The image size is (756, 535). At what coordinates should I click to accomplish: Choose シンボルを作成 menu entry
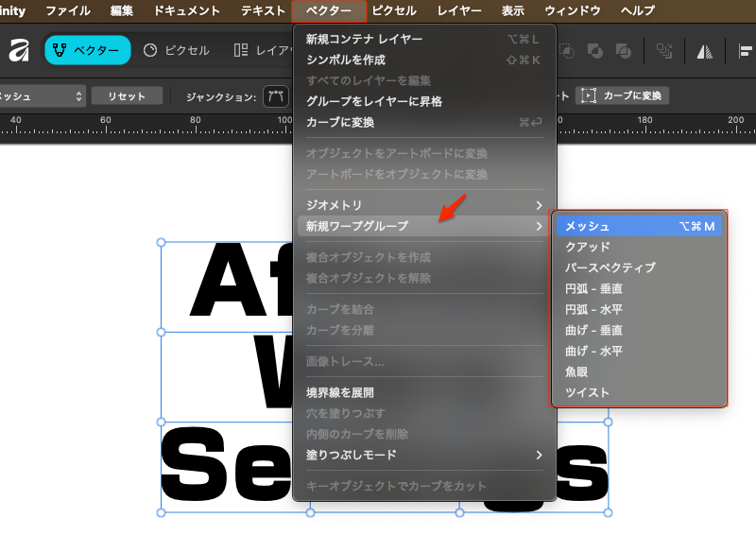pyautogui.click(x=345, y=60)
